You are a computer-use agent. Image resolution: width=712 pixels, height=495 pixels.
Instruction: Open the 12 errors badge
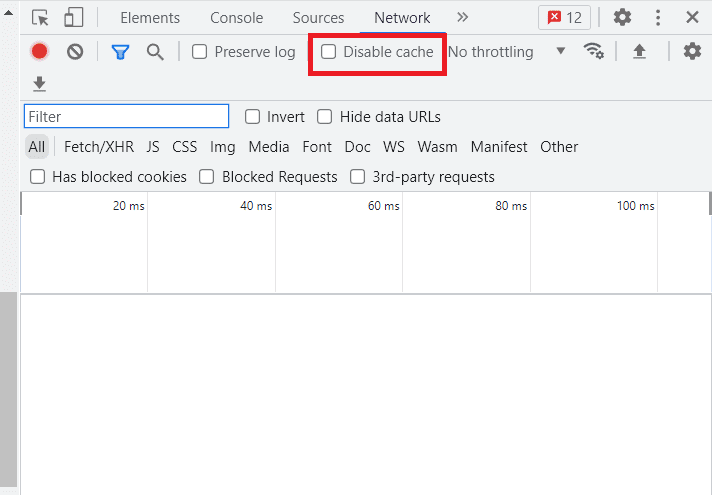pos(564,18)
